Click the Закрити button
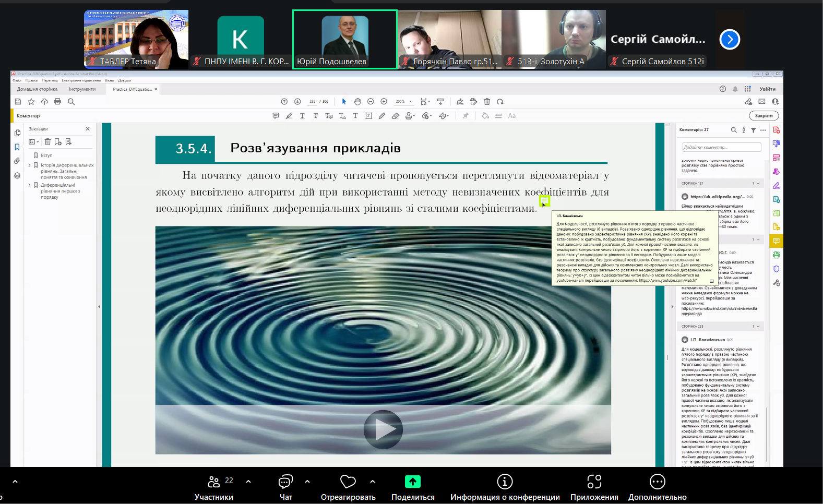Image resolution: width=823 pixels, height=504 pixels. 764,116
